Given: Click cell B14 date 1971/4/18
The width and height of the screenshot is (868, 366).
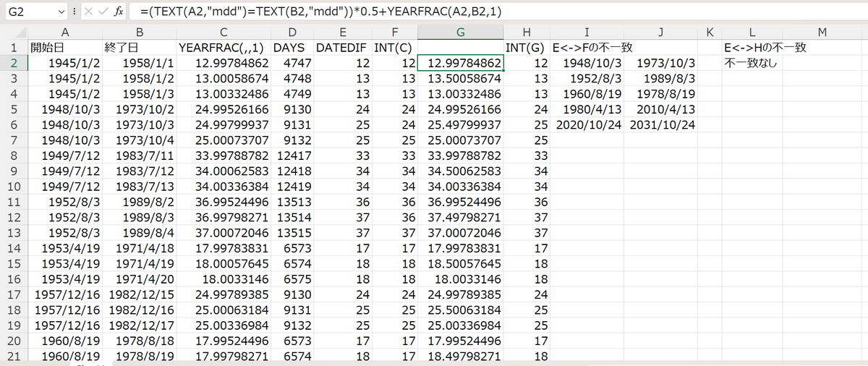Looking at the screenshot, I should tap(140, 248).
